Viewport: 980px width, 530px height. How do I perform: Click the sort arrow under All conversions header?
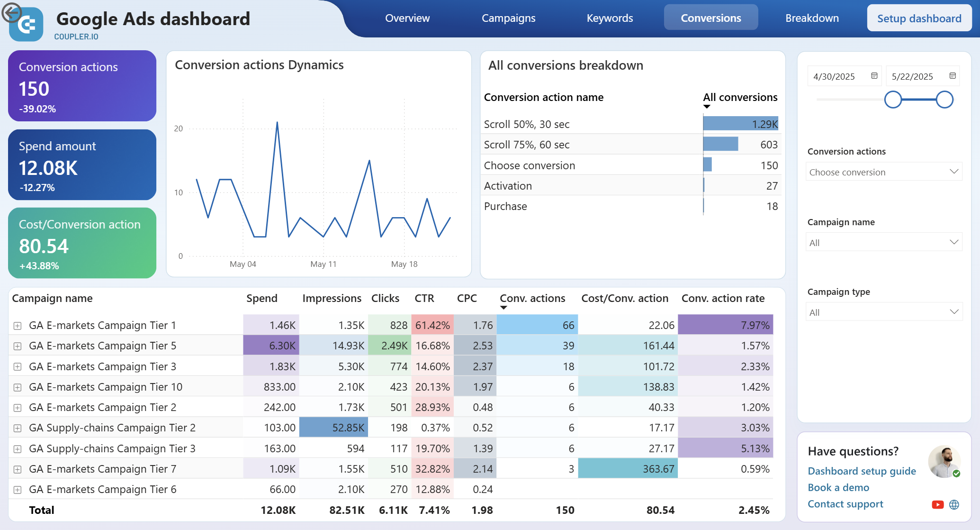[x=707, y=107]
